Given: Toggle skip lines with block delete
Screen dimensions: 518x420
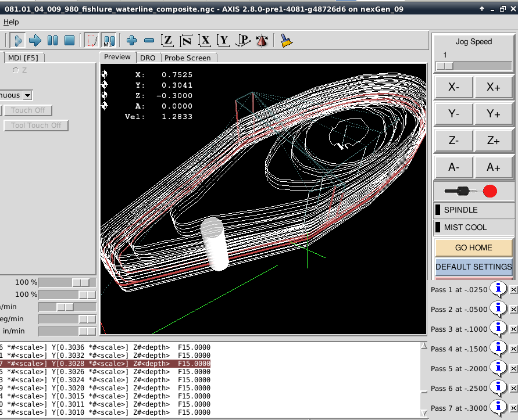Looking at the screenshot, I should pyautogui.click(x=91, y=40).
